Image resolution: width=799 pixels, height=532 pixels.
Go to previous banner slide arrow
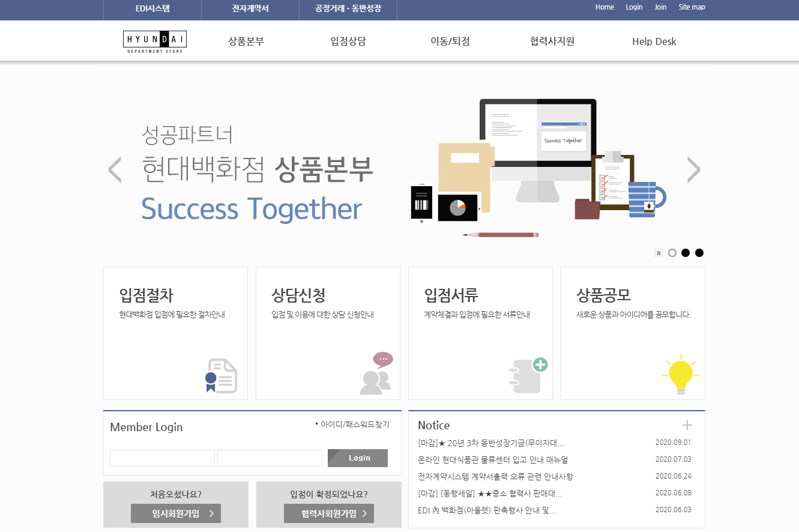click(x=115, y=170)
